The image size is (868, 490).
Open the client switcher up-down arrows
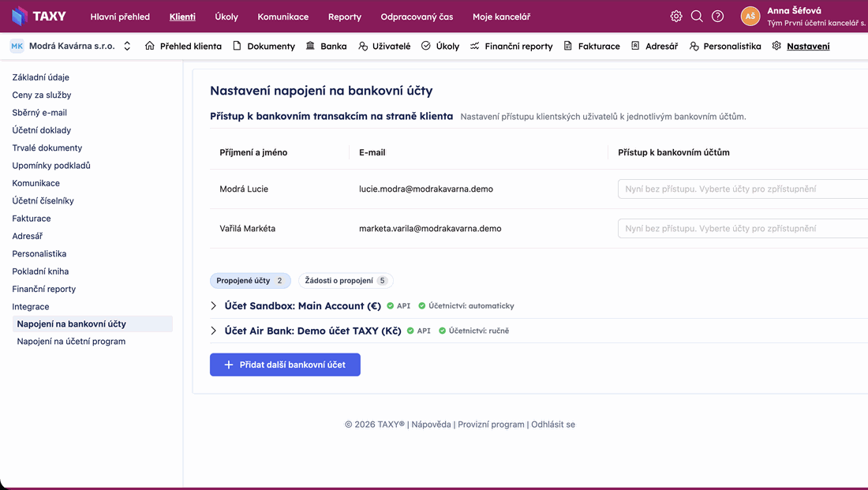(x=127, y=46)
